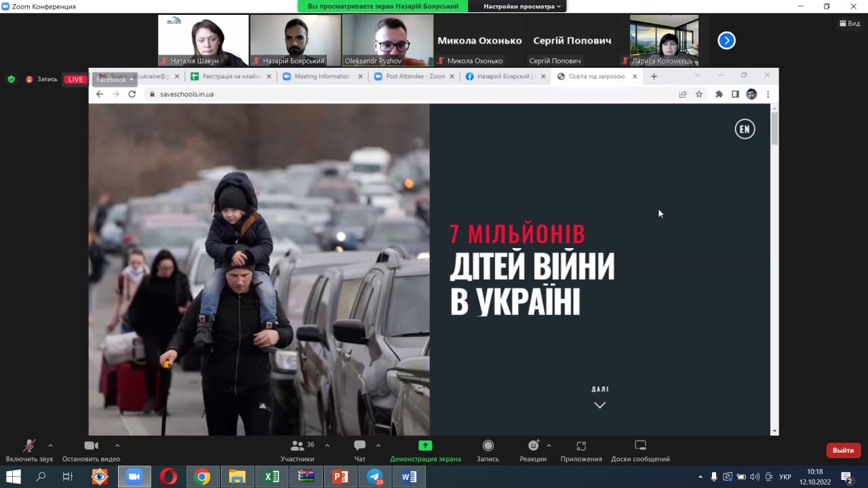The image size is (868, 488).
Task: Open Доски сообщений whiteboards
Action: (640, 450)
